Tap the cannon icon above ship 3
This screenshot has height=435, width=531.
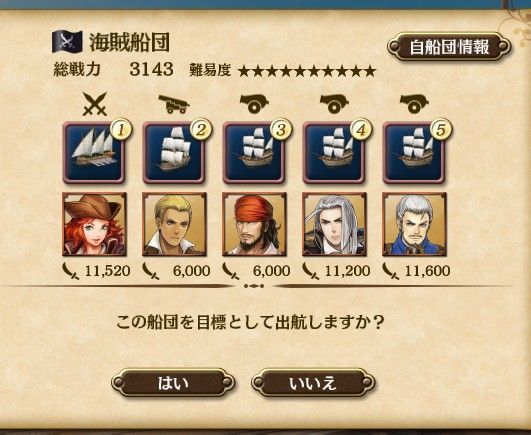(x=254, y=103)
